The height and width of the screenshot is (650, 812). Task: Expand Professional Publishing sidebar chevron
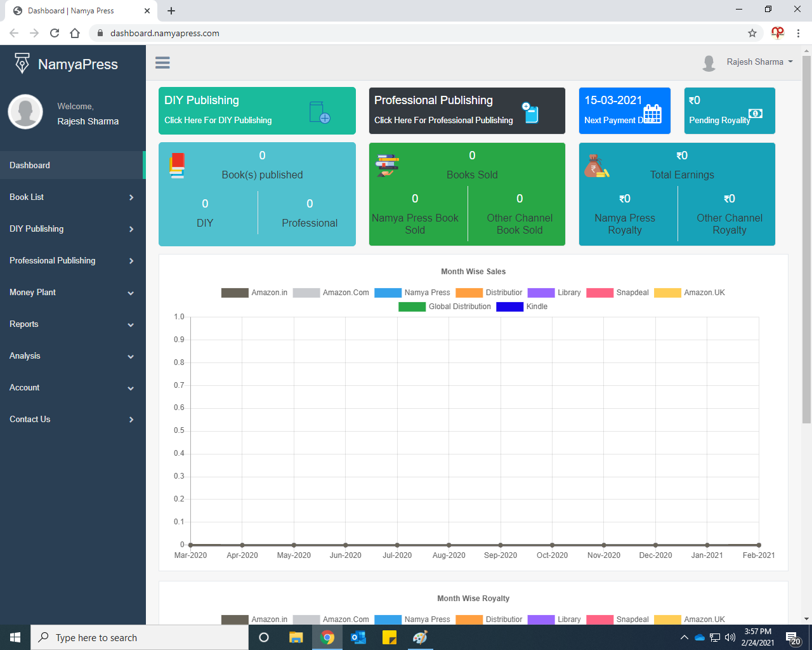[x=131, y=261]
